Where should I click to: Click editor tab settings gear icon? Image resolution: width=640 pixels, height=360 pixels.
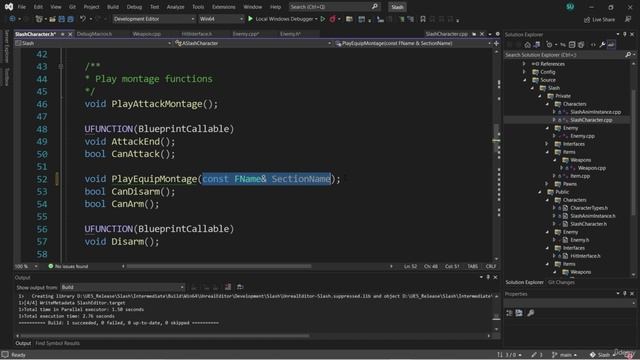click(x=497, y=34)
